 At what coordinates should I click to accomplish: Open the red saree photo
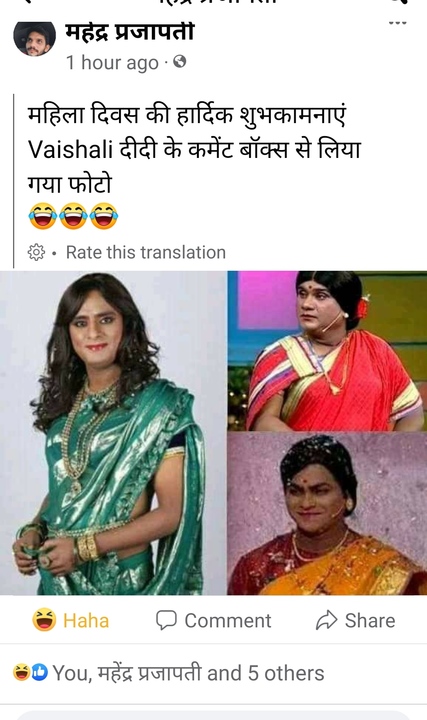click(327, 350)
